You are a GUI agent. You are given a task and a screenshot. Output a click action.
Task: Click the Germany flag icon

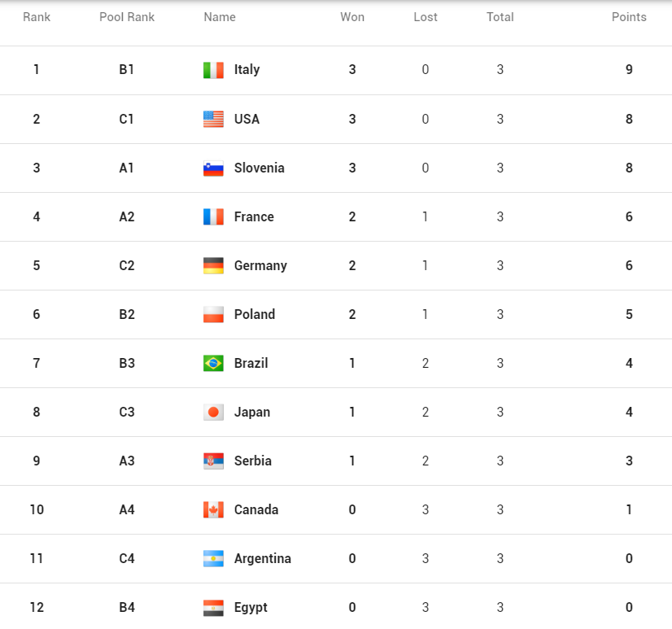pyautogui.click(x=213, y=265)
